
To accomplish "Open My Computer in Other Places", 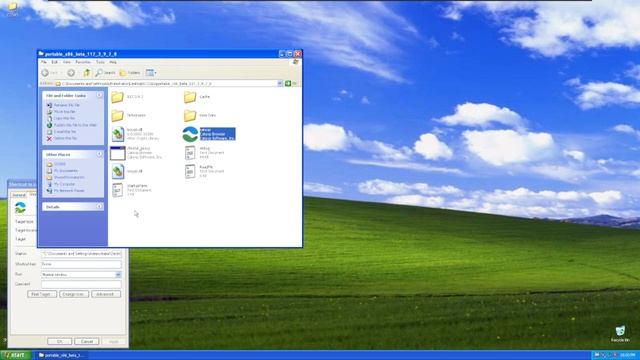I will pyautogui.click(x=61, y=184).
